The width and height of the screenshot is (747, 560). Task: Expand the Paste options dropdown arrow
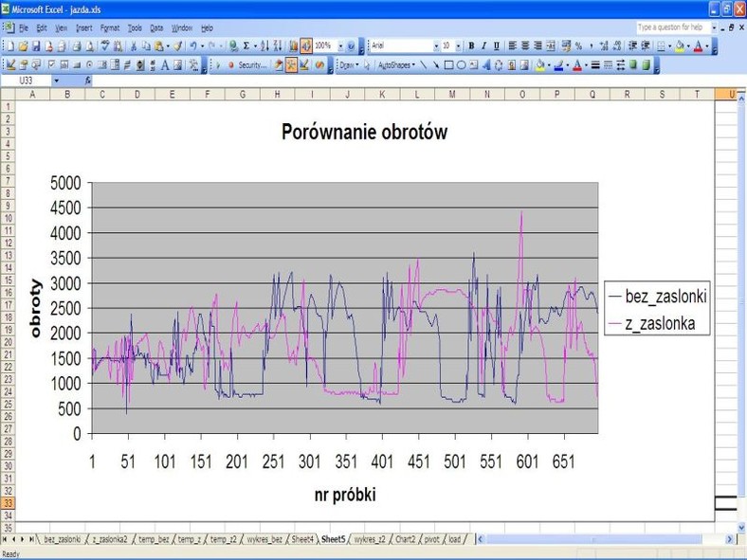coord(168,45)
